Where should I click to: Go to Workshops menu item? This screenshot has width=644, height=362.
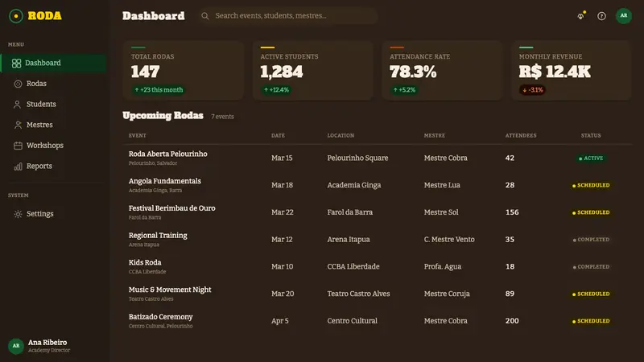click(x=53, y=146)
